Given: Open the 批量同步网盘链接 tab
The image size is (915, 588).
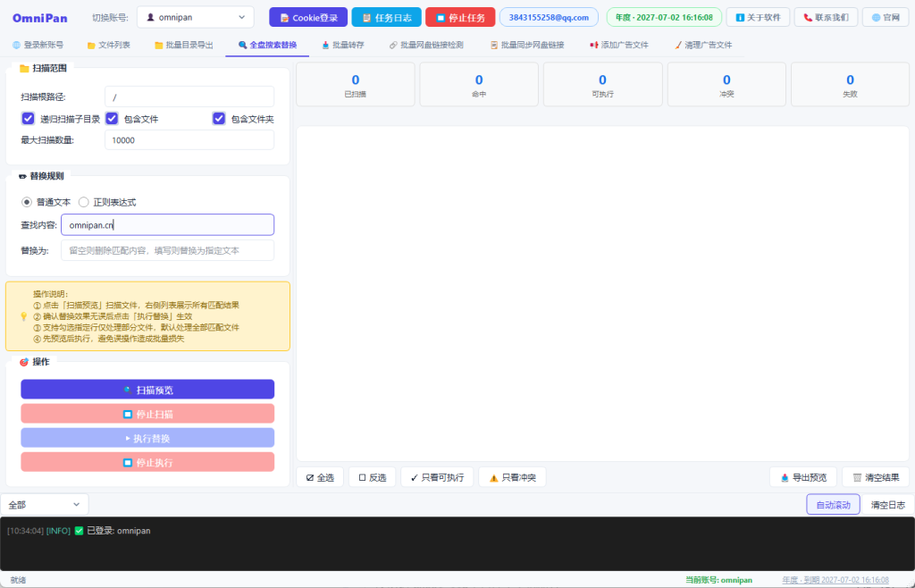Looking at the screenshot, I should coord(527,45).
